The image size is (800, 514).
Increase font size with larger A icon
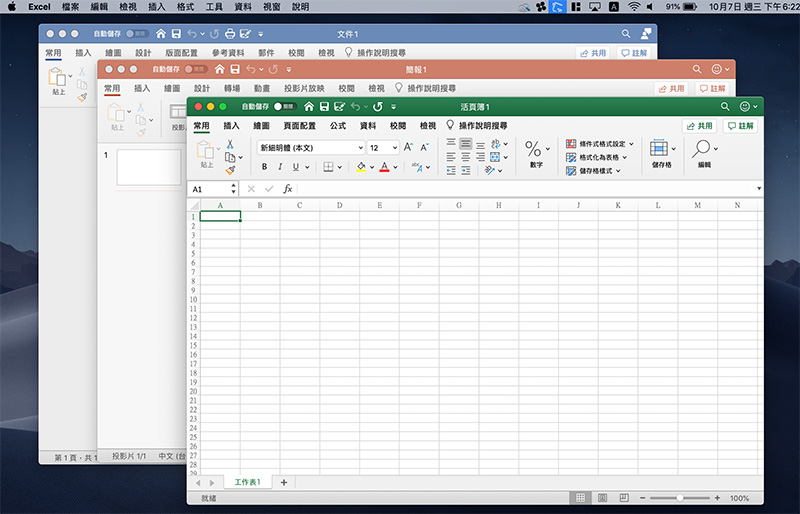click(x=408, y=148)
